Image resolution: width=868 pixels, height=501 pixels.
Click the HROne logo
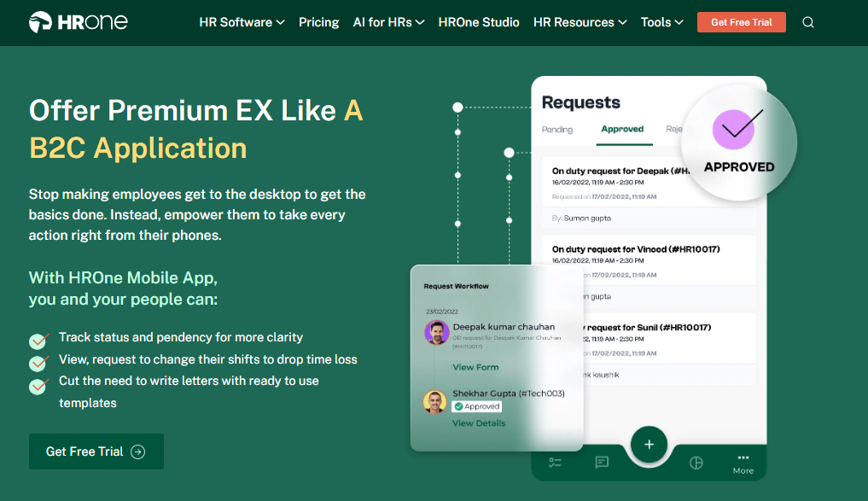pos(78,22)
